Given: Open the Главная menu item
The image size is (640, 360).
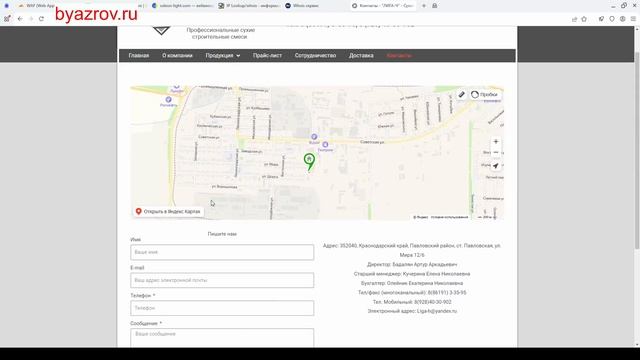Looking at the screenshot, I should pyautogui.click(x=139, y=56).
